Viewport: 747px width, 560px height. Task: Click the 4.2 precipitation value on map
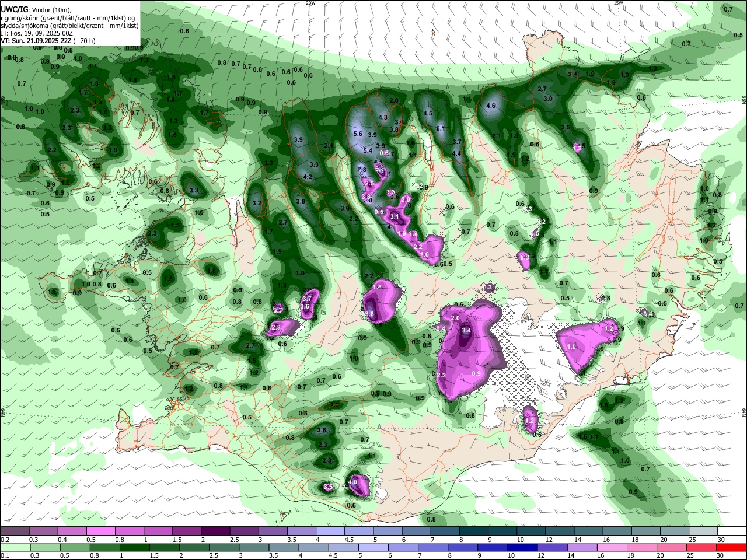pos(308,177)
